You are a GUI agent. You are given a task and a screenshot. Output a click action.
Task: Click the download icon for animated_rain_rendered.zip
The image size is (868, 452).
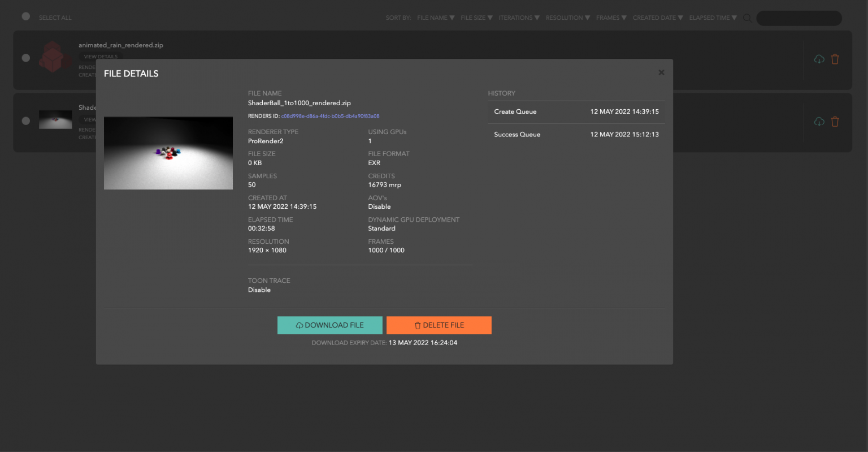click(x=819, y=59)
